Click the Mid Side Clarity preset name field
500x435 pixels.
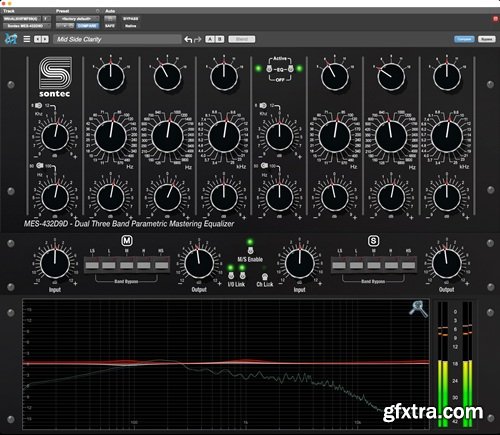coord(117,39)
